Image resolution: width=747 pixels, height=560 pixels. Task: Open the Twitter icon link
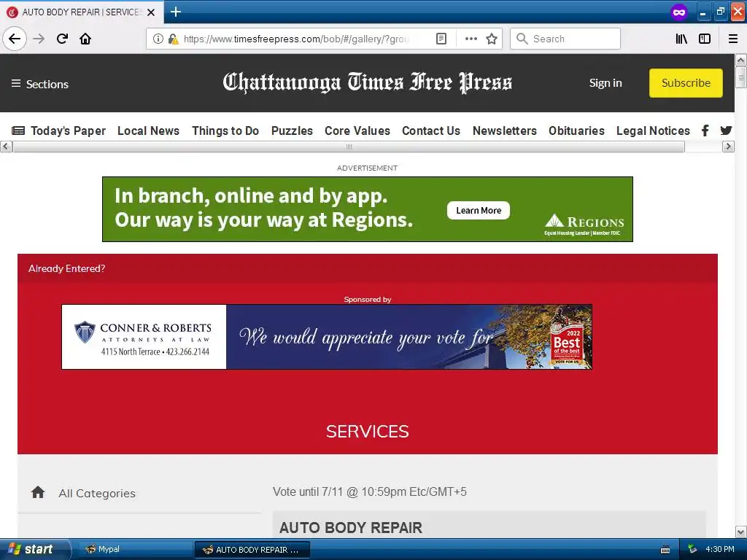[726, 131]
